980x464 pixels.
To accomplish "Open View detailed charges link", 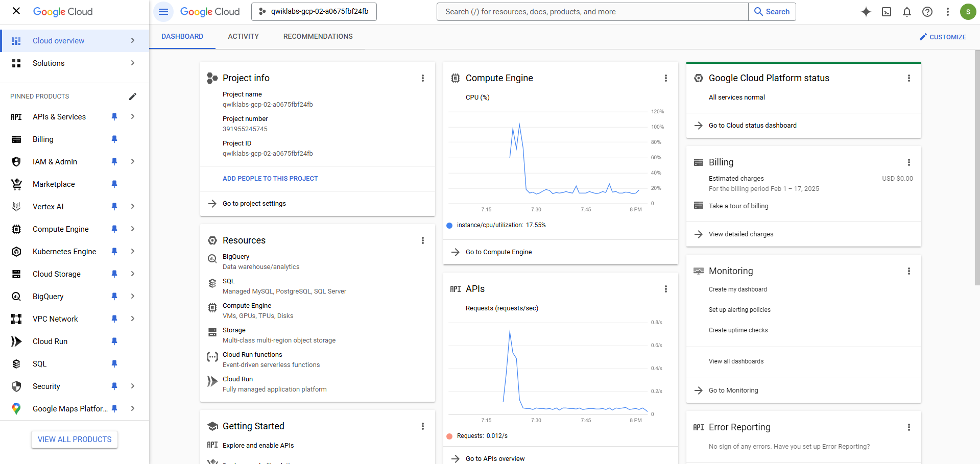I will (740, 234).
